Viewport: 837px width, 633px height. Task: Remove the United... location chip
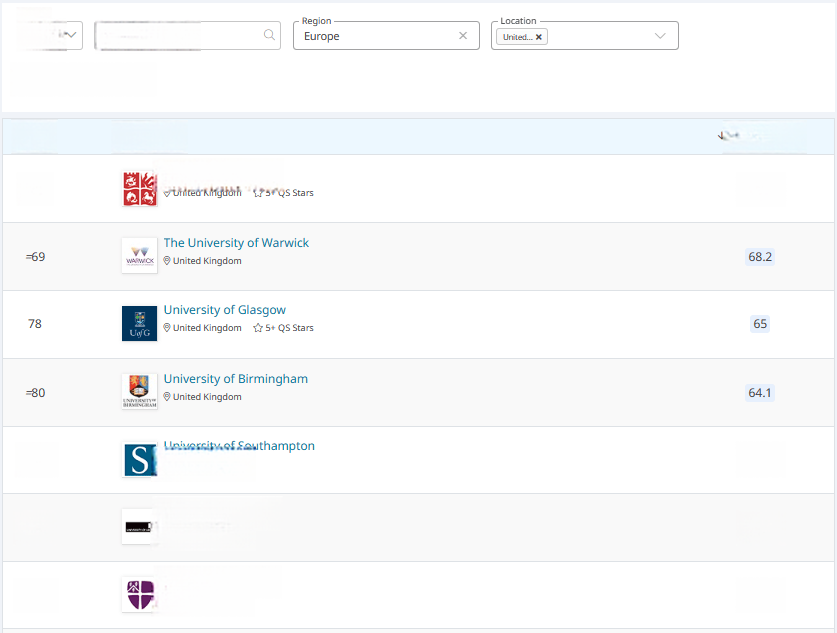(x=539, y=37)
